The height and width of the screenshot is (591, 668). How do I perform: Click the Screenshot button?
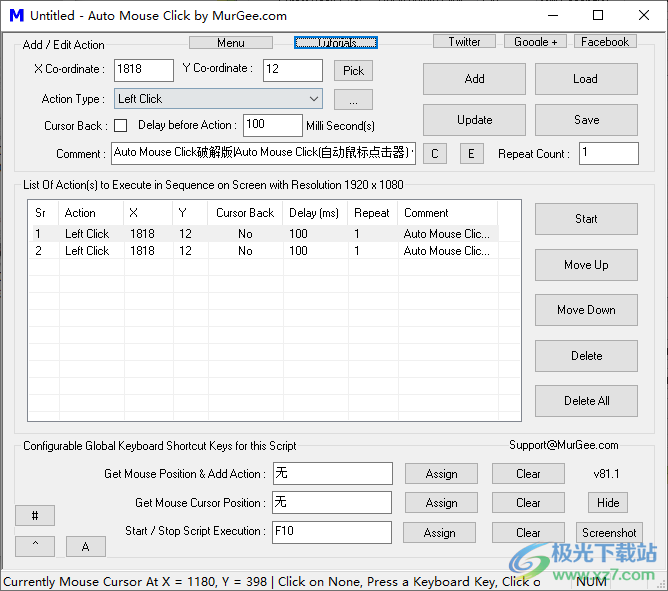(609, 533)
